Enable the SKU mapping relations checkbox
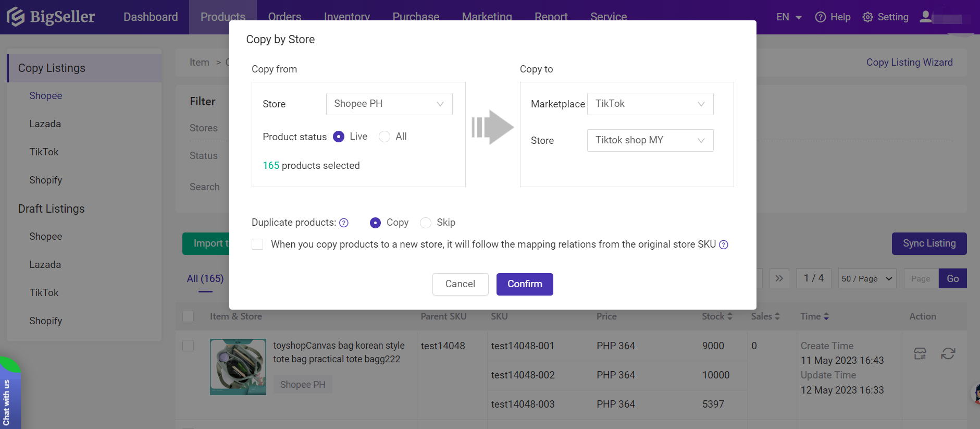Image resolution: width=980 pixels, height=429 pixels. pyautogui.click(x=257, y=244)
